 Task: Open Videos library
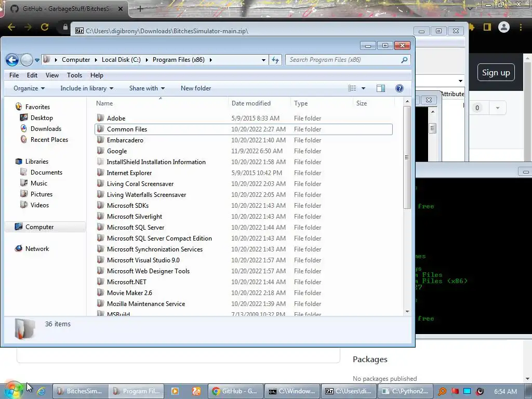(x=39, y=205)
